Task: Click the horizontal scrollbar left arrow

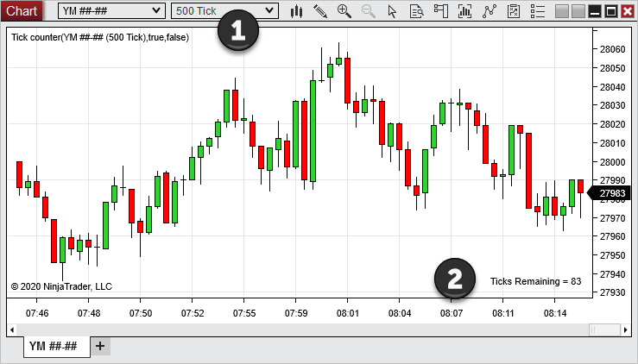Action: [11, 329]
